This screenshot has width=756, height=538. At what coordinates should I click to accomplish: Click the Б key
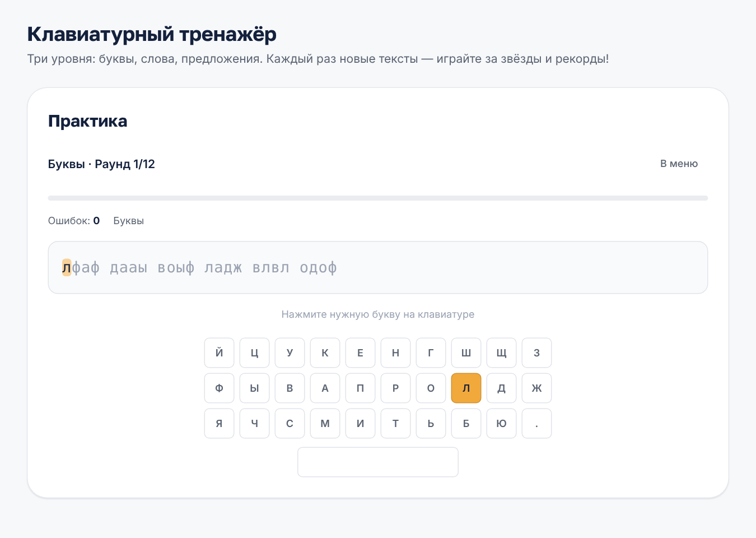pos(466,423)
